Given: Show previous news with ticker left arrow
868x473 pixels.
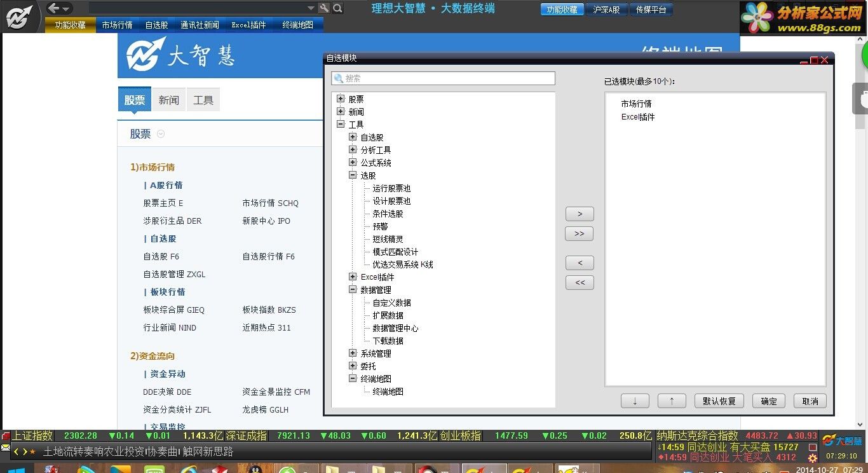Looking at the screenshot, I should pyautogui.click(x=17, y=452).
